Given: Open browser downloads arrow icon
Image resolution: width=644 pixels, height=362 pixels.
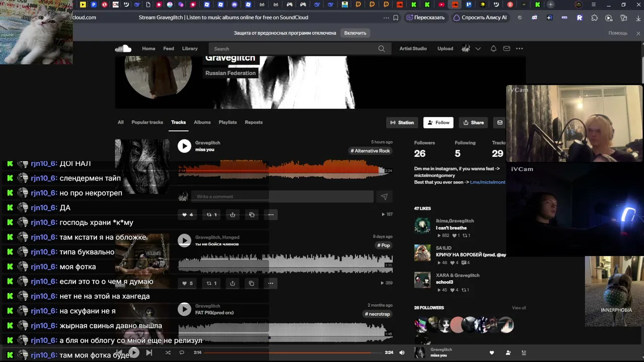Looking at the screenshot, I should pos(638,18).
